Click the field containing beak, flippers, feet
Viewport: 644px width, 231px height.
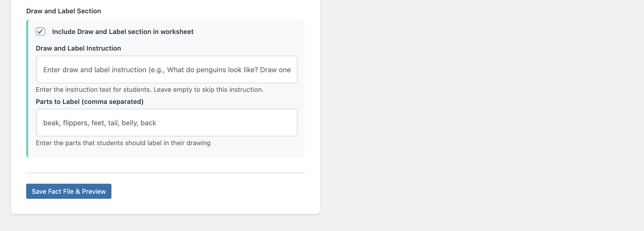coord(167,123)
